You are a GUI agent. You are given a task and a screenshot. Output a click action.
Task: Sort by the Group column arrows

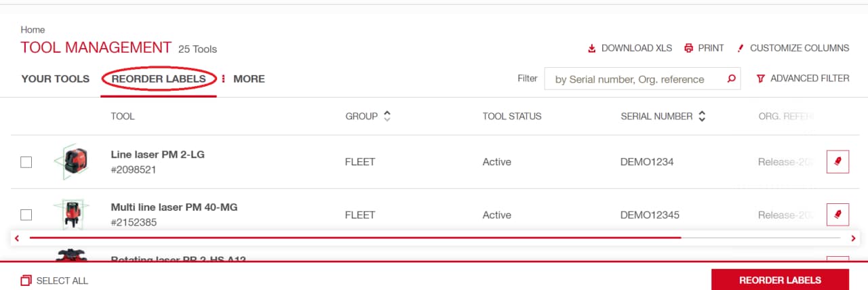387,116
